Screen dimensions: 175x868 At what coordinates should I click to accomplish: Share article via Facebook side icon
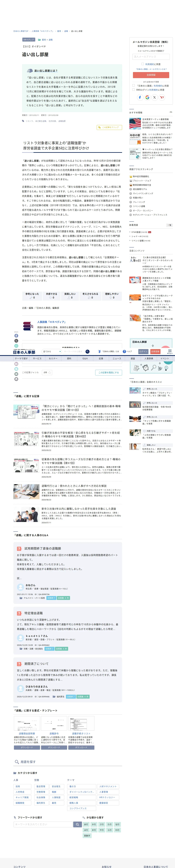pos(16,336)
